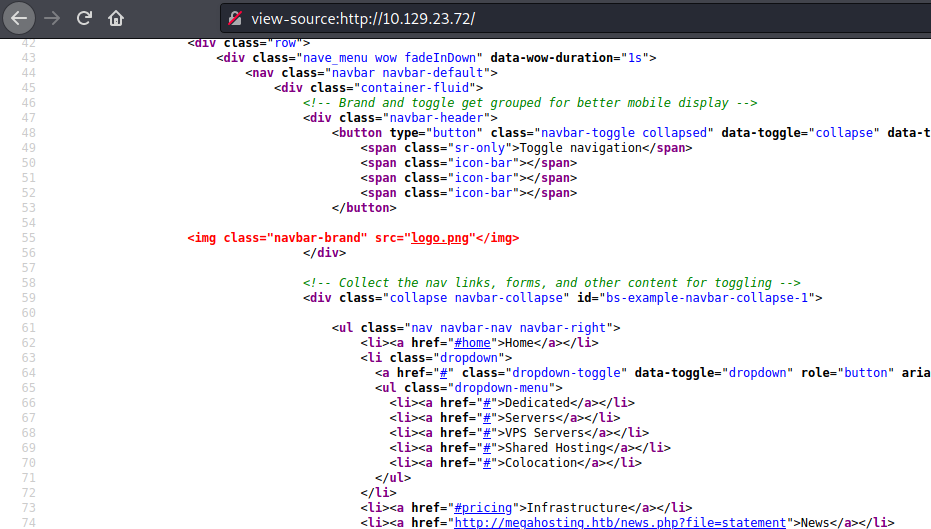
Task: Click the browser back arrow button
Action: click(19, 18)
